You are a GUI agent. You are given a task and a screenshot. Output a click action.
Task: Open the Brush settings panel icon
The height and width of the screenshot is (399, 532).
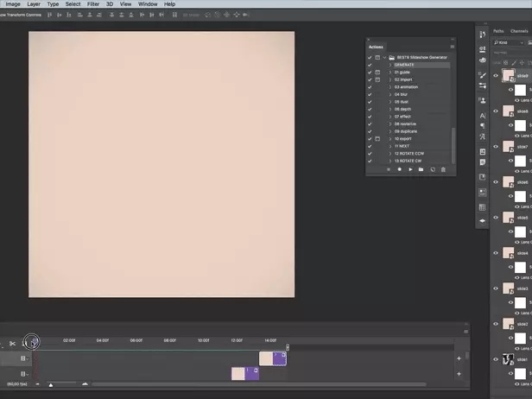482,75
